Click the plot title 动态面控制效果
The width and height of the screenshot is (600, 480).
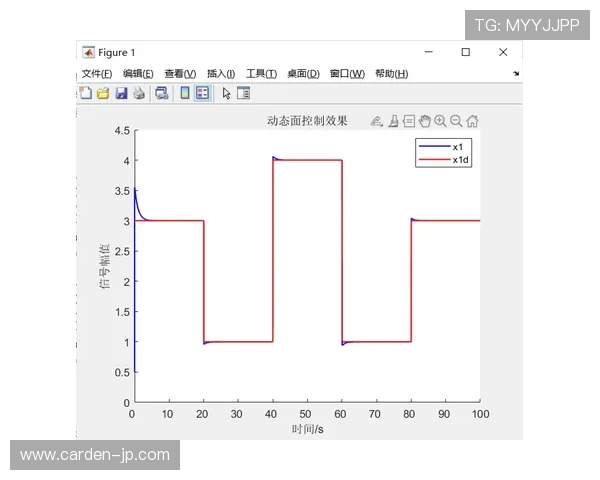307,121
